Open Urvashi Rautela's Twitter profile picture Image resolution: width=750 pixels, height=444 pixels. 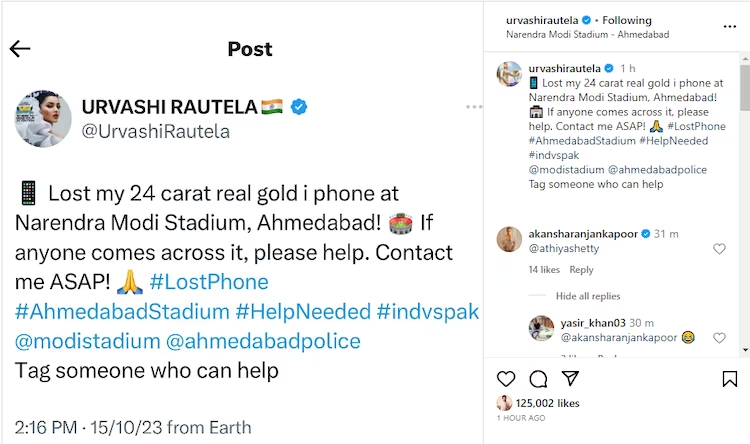[x=41, y=116]
